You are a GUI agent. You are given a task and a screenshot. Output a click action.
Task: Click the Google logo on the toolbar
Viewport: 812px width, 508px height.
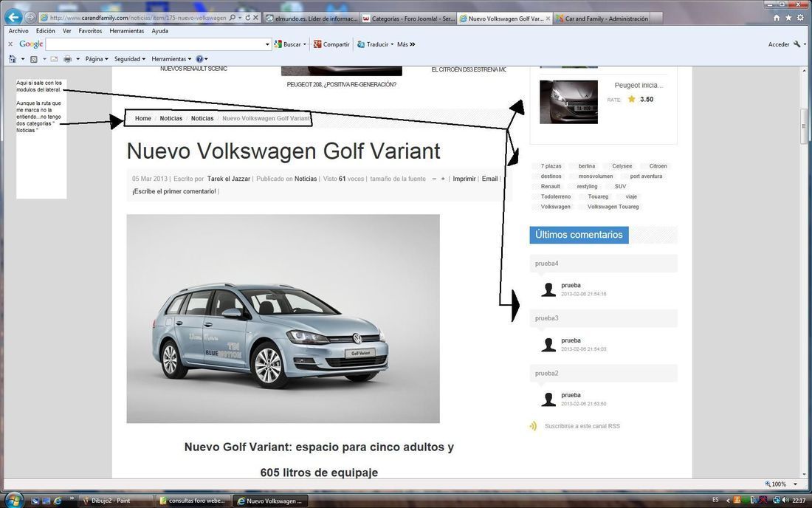[31, 44]
